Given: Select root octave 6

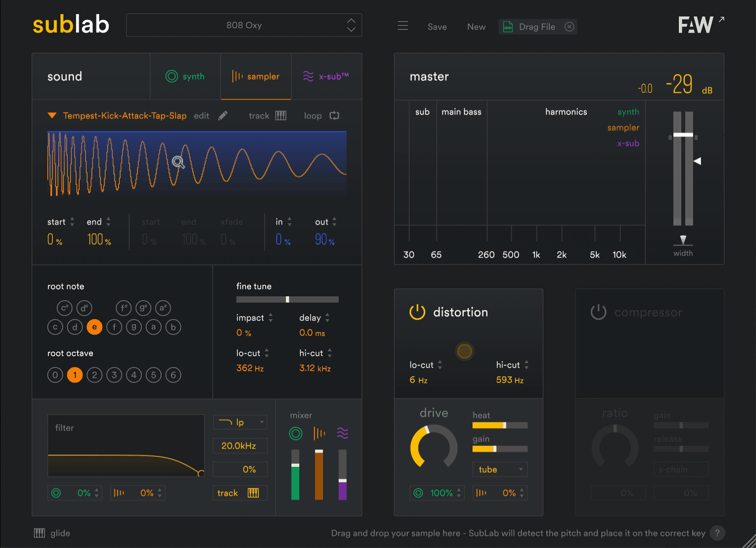Looking at the screenshot, I should [173, 375].
